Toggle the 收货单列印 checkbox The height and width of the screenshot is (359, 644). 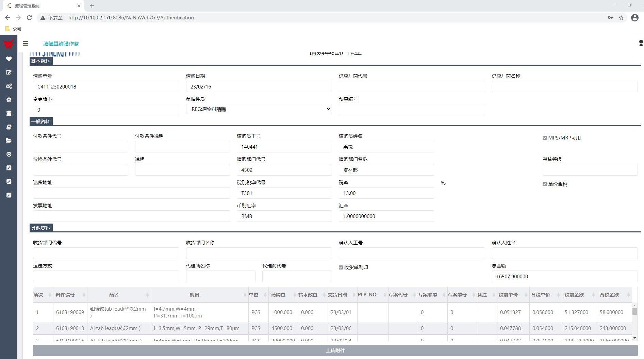pos(341,267)
